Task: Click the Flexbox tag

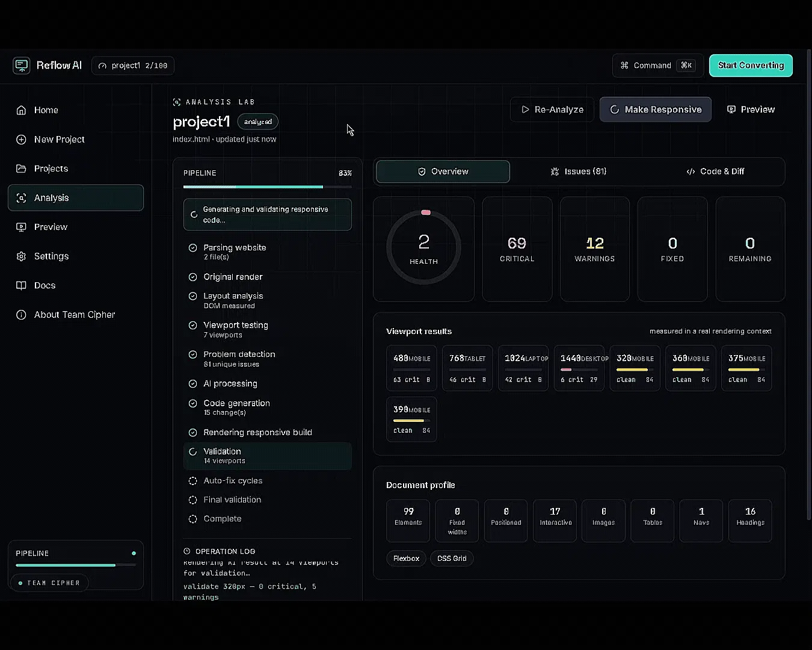Action: (406, 559)
